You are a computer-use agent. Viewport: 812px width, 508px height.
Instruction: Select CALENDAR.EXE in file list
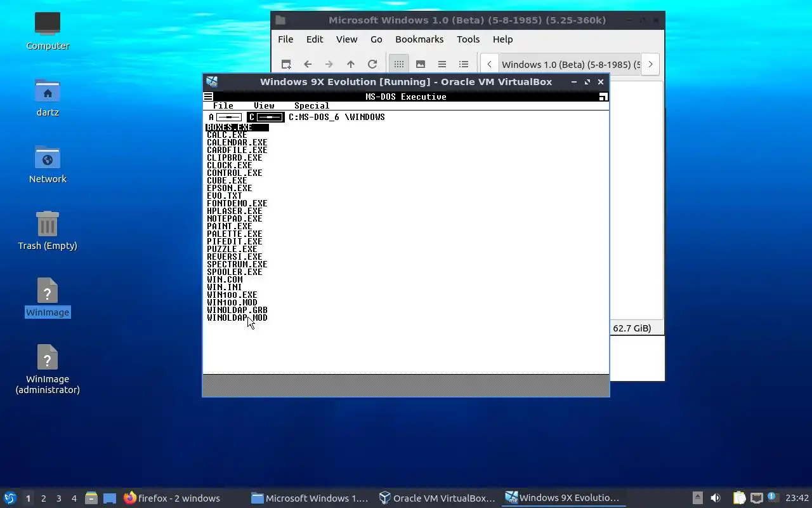click(237, 142)
